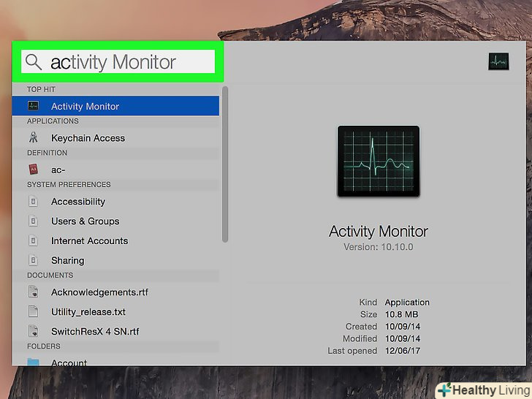Click icon beside Internet Accounts
532x399 pixels.
pyautogui.click(x=34, y=241)
